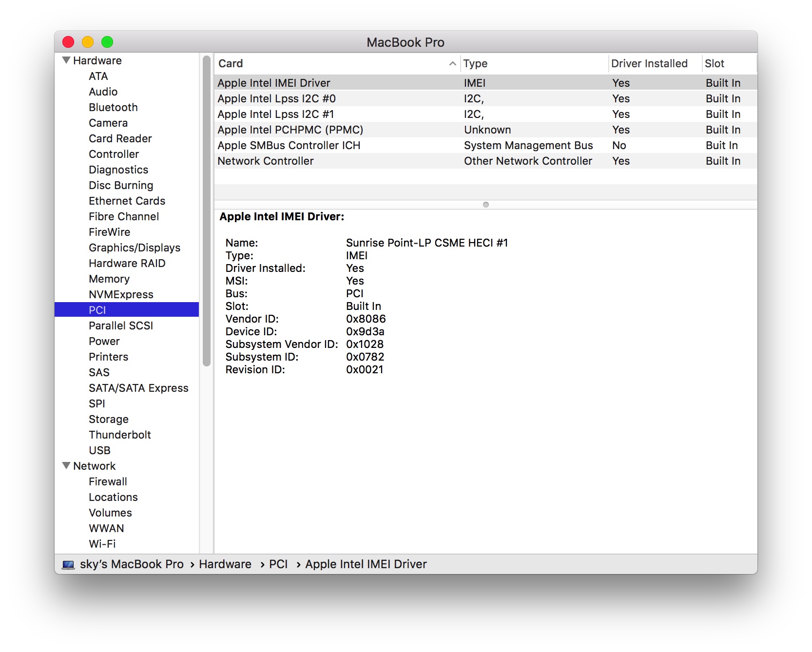The width and height of the screenshot is (812, 652).
Task: Select Audio in the sidebar
Action: (x=103, y=92)
